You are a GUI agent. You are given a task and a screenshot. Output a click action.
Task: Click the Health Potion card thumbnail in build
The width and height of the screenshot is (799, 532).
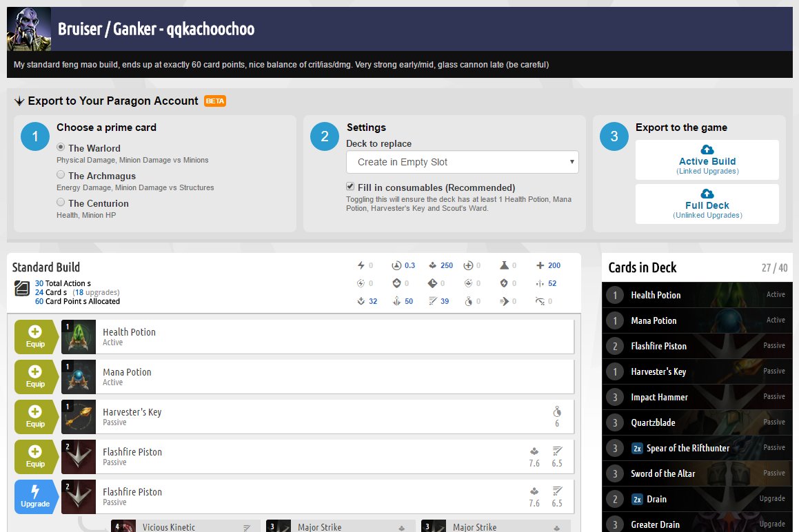click(x=79, y=337)
